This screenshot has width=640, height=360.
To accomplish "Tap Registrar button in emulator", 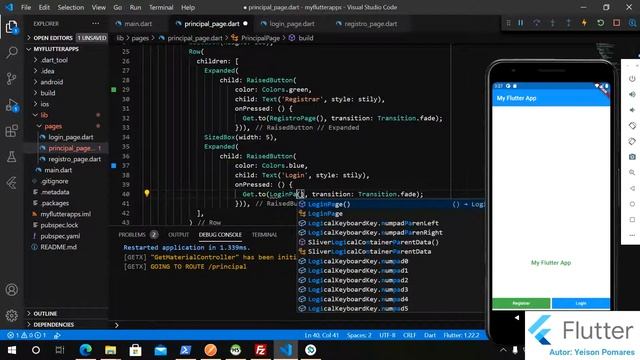I will [x=521, y=303].
